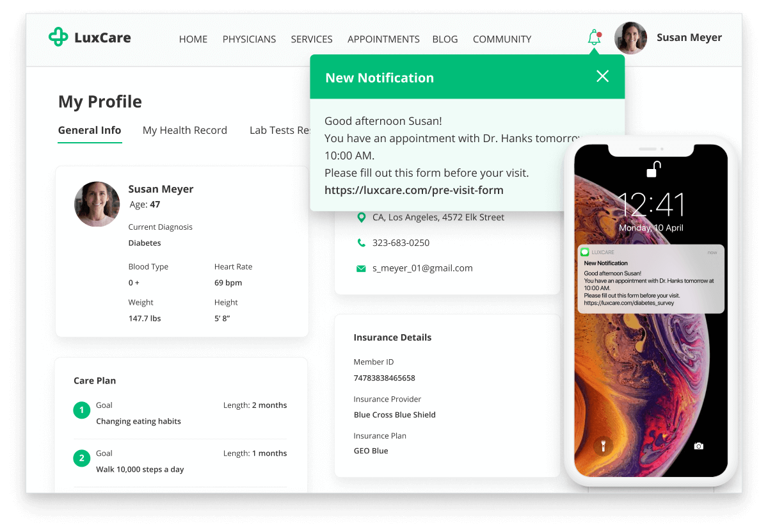This screenshot has width=768, height=532.
Task: Select the green goal 1 badge
Action: tap(82, 410)
